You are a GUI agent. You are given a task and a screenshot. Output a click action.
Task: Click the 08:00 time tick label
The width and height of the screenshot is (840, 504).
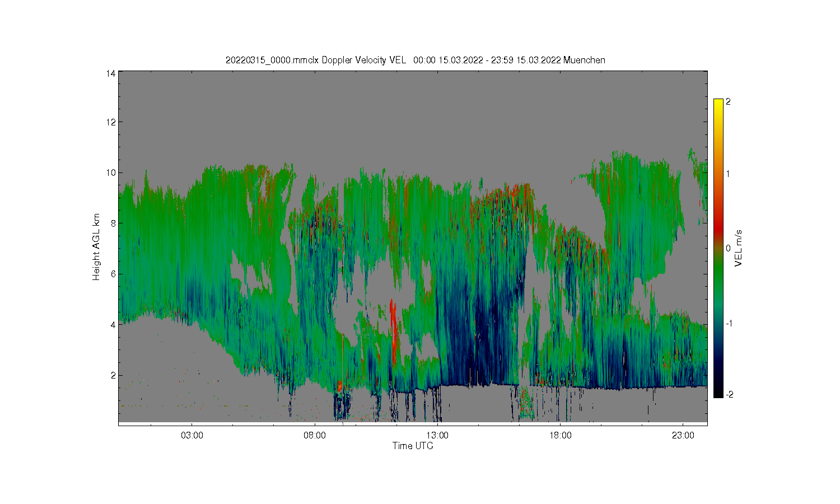315,435
